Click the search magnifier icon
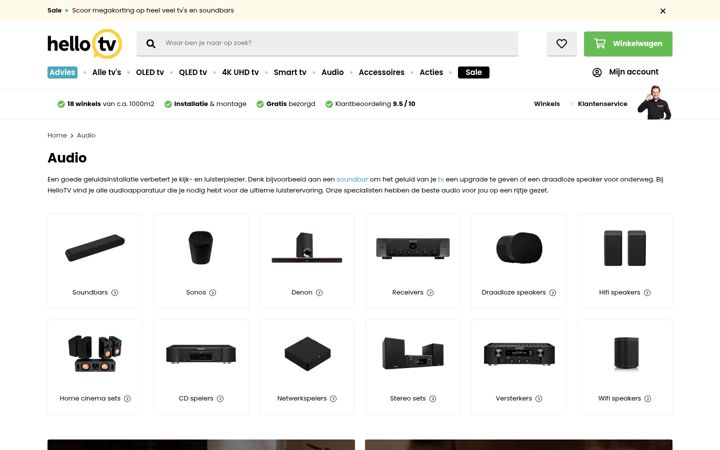This screenshot has width=720, height=450. tap(151, 44)
